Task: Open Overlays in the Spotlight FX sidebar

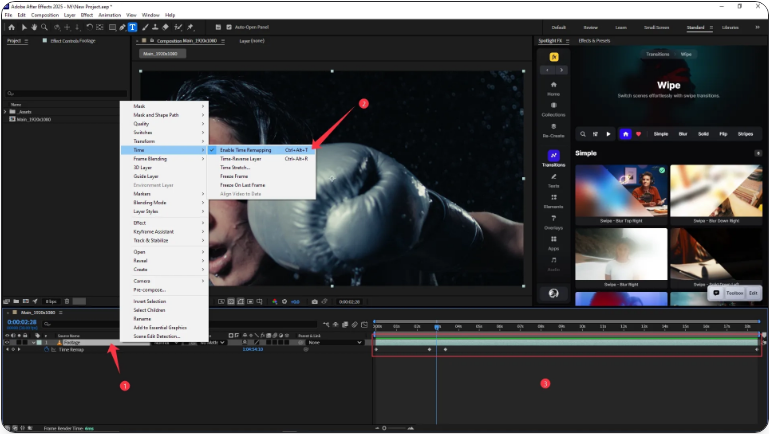Action: point(553,222)
